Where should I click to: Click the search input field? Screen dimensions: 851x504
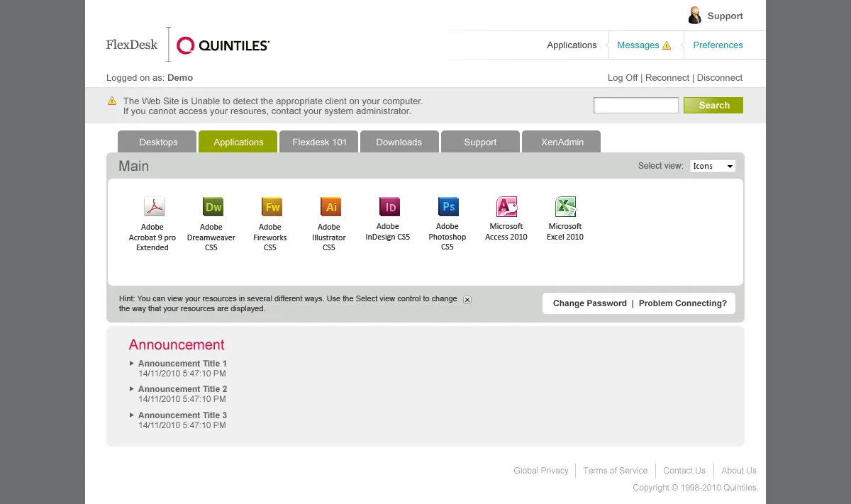pyautogui.click(x=636, y=105)
